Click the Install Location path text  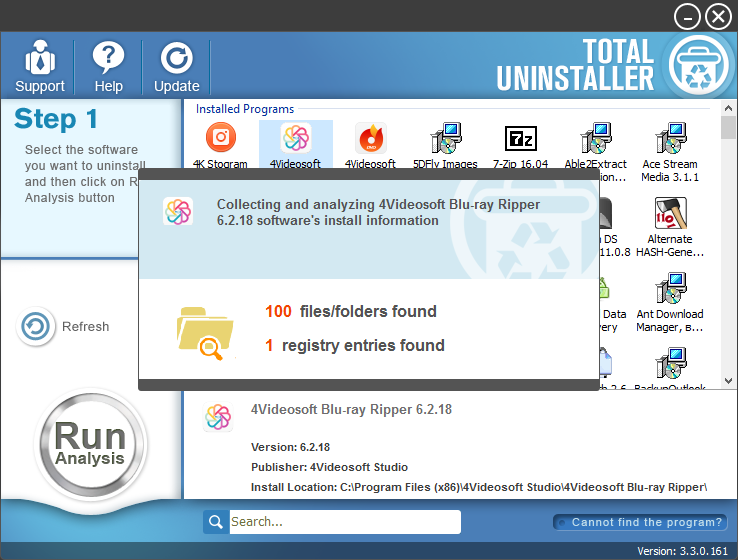[x=479, y=487]
